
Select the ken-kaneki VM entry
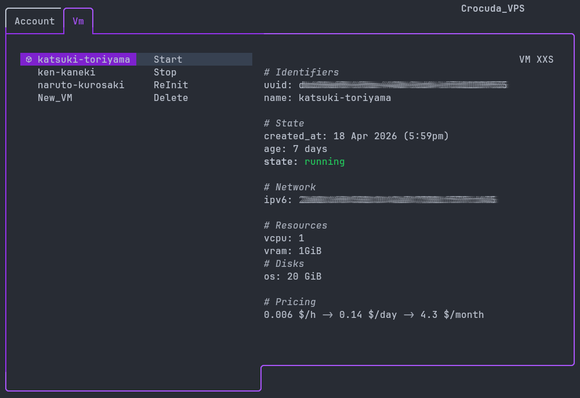66,72
